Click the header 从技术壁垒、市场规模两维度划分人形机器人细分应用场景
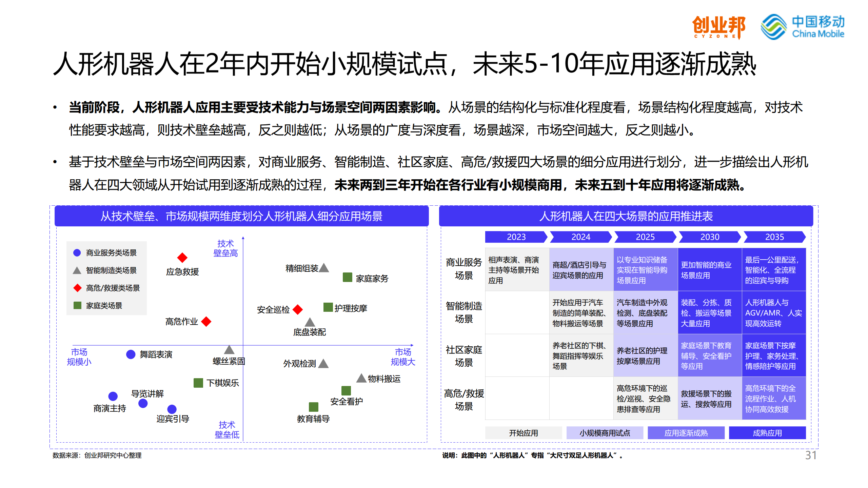Image resolution: width=868 pixels, height=488 pixels. click(x=241, y=216)
